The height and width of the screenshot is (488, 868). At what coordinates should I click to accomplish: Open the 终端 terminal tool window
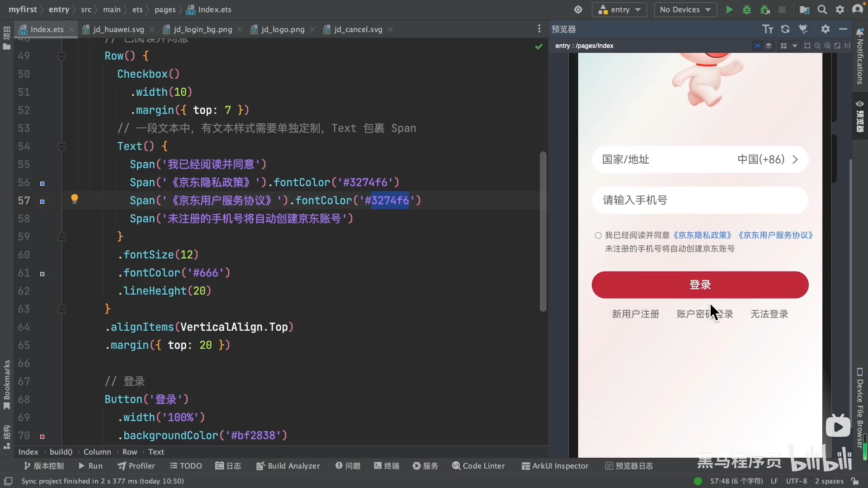pos(387,466)
